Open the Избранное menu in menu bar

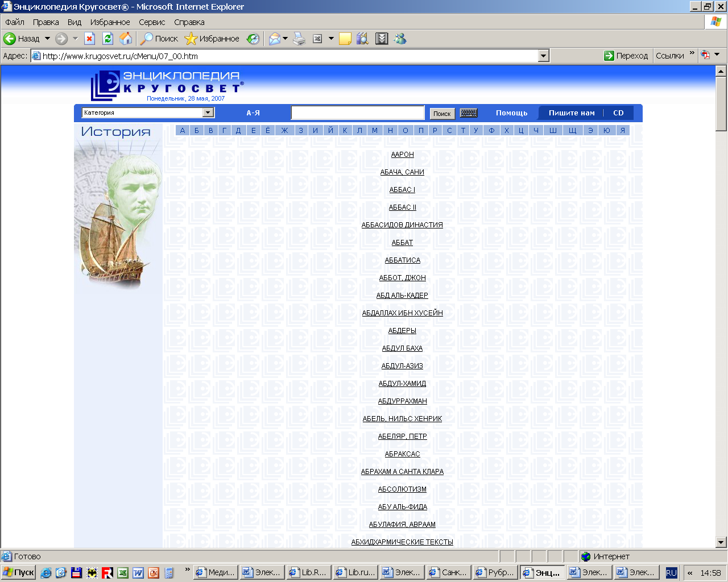(110, 22)
